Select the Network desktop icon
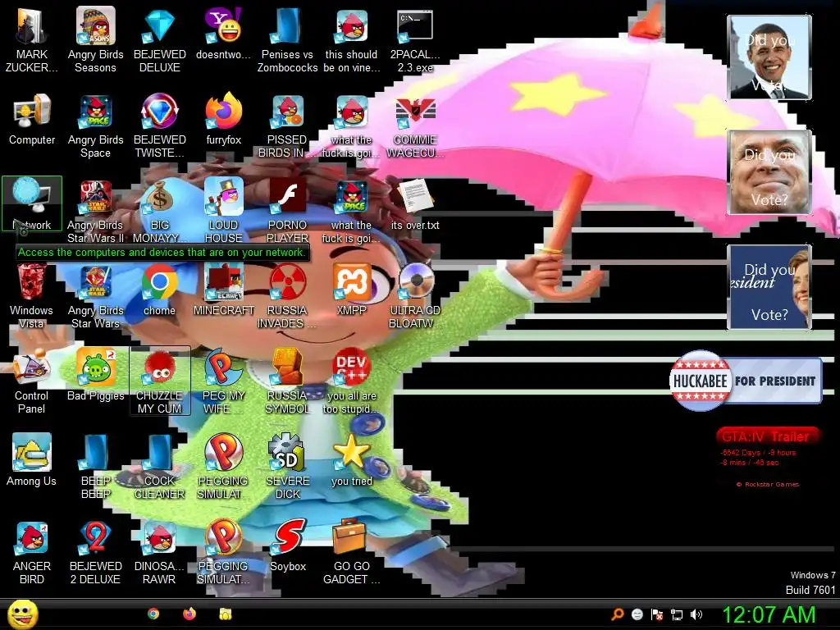Viewport: 840px width, 630px height. [x=32, y=204]
